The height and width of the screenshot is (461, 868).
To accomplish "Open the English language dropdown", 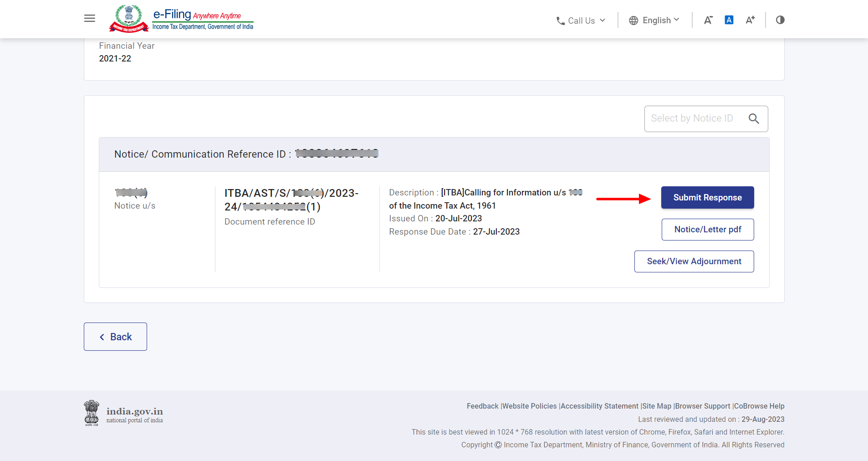I will (654, 20).
